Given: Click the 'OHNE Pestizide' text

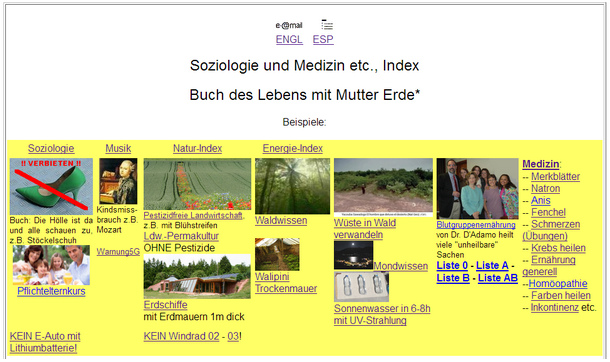Looking at the screenshot, I should pos(179,248).
